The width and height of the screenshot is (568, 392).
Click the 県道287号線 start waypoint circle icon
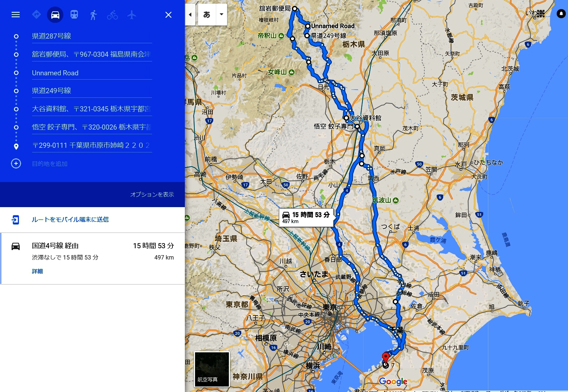(16, 36)
